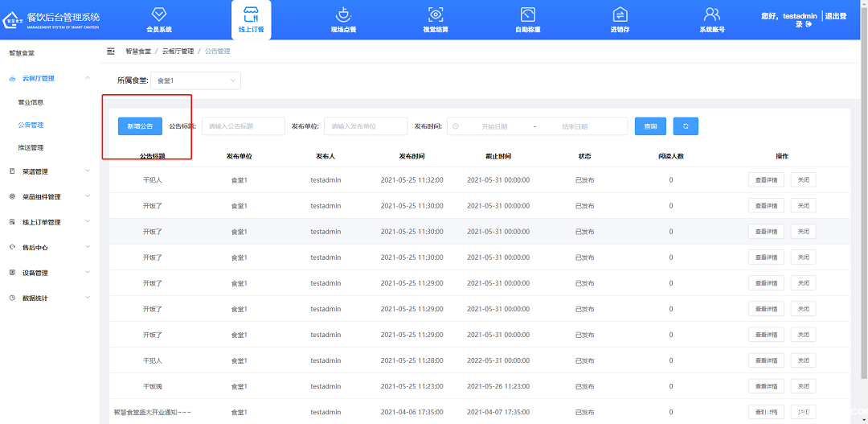Select 营业信息 in the sidebar
Screen dimensions: 868x424
pos(31,102)
